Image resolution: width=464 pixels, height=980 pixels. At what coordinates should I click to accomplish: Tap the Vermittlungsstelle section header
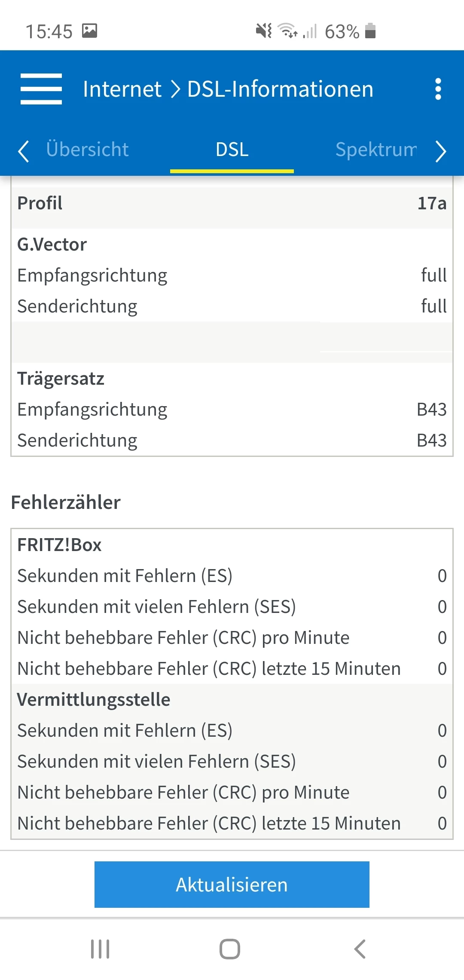coord(94,699)
